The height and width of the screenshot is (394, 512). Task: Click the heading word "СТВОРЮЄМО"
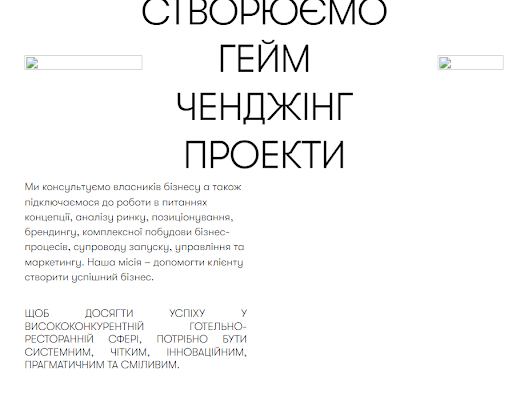point(264,13)
